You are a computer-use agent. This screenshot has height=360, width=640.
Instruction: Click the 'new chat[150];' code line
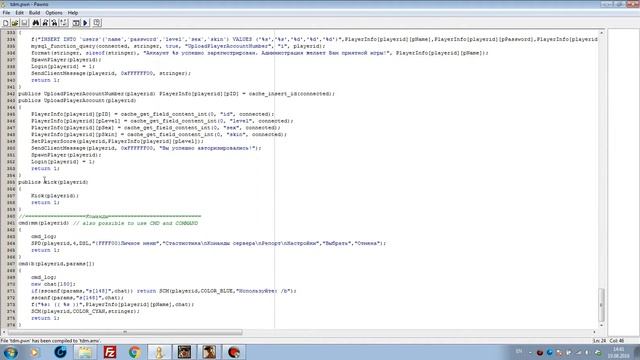pyautogui.click(x=53, y=284)
